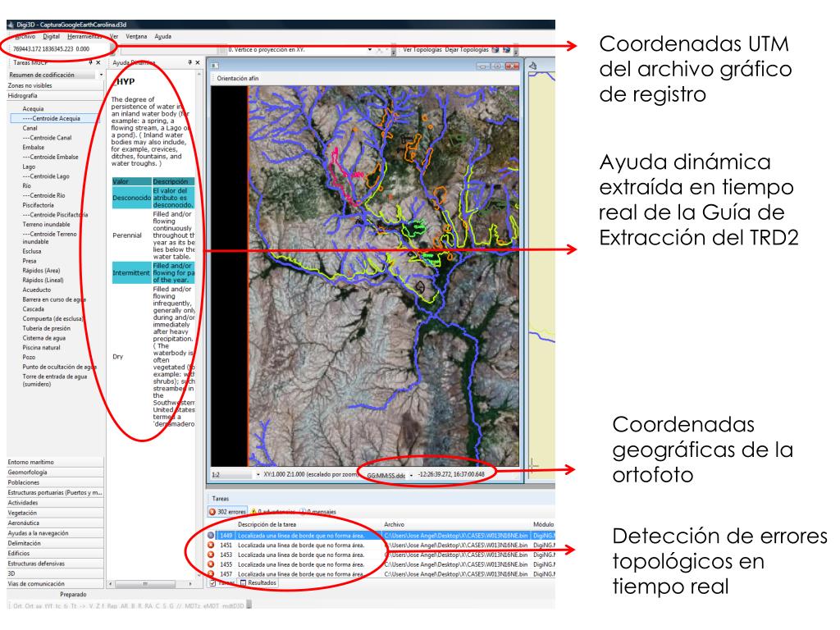This screenshot has height=630, width=840.
Task: Select the Presa feature code
Action: coord(30,261)
